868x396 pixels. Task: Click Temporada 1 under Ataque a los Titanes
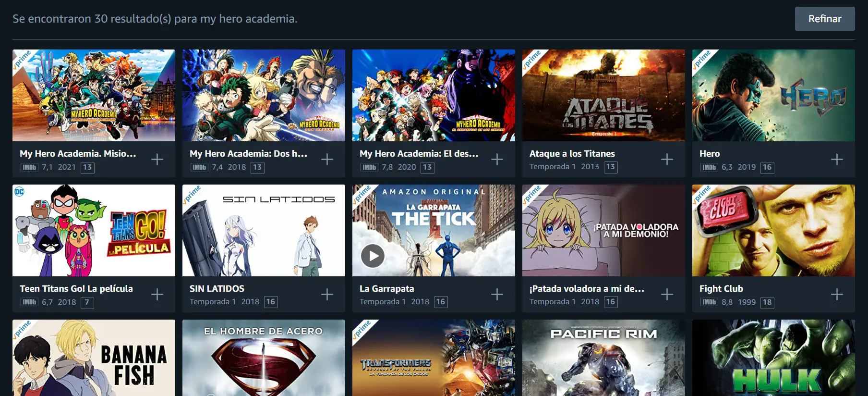coord(553,167)
